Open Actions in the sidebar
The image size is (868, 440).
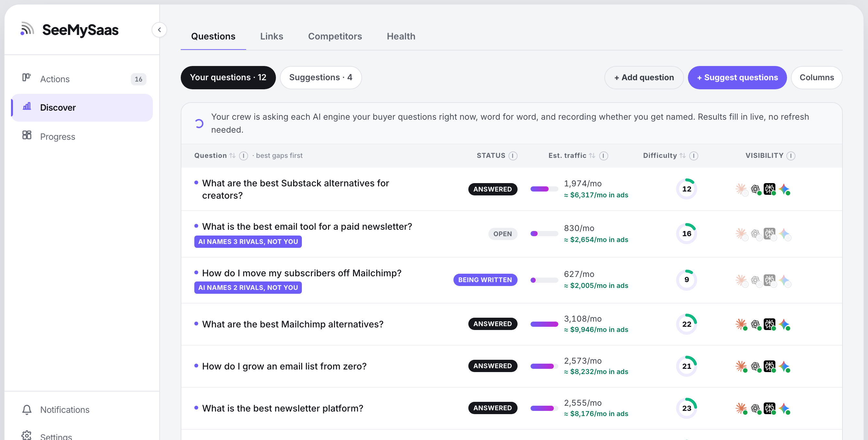pos(82,79)
